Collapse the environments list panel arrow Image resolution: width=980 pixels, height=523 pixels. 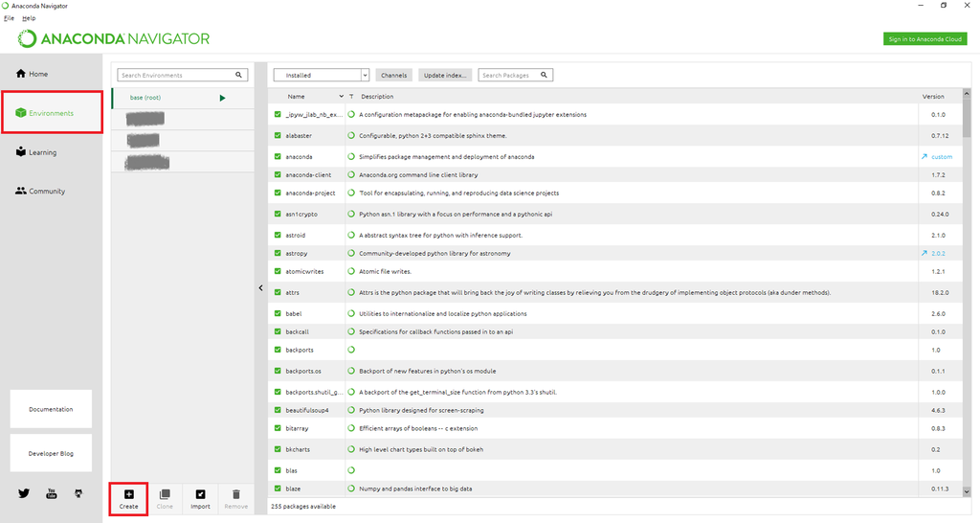click(260, 287)
